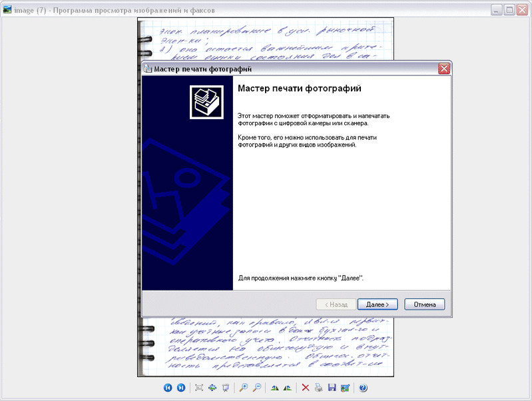The width and height of the screenshot is (532, 401).
Task: Click the zoom out magnifier
Action: coord(257,388)
